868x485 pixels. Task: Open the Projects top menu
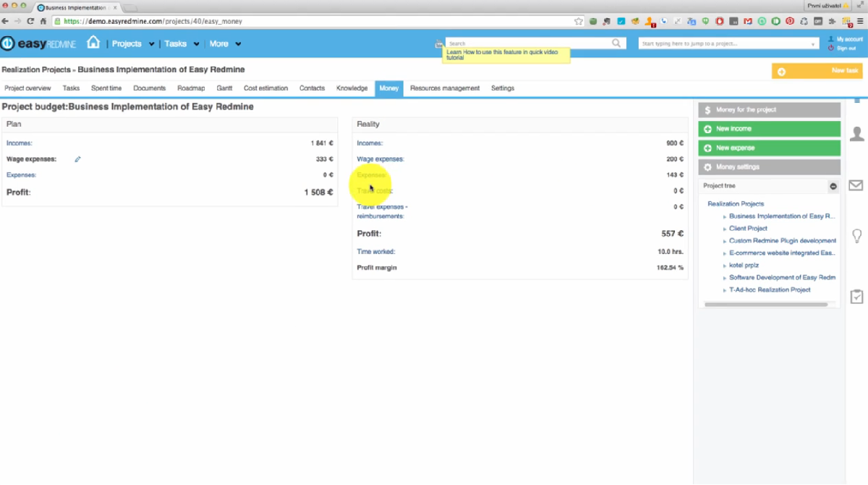point(127,43)
